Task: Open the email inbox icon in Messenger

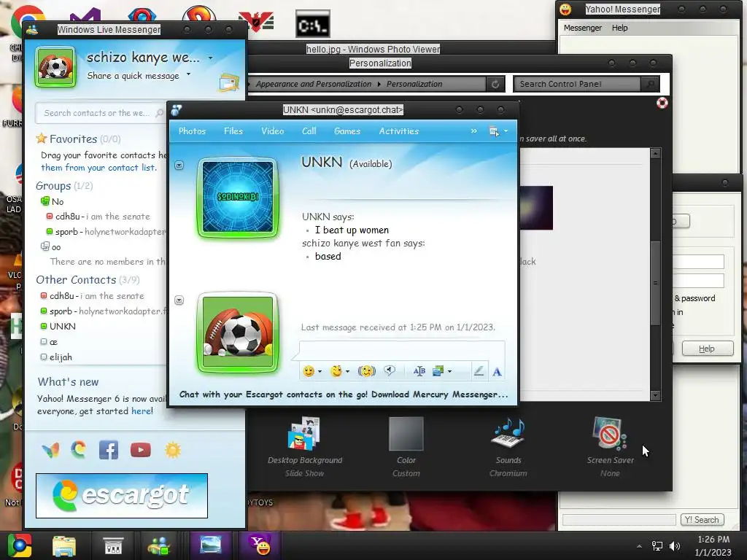Action: (x=228, y=83)
